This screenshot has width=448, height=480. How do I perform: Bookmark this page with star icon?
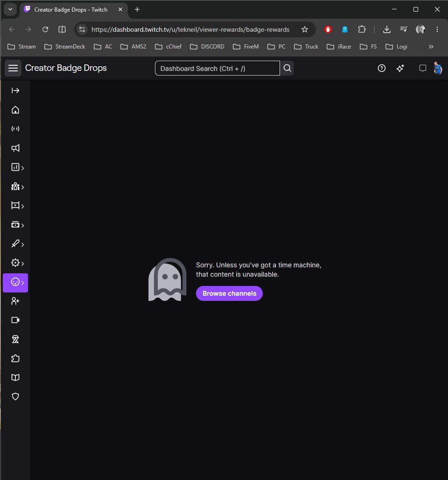coord(304,29)
